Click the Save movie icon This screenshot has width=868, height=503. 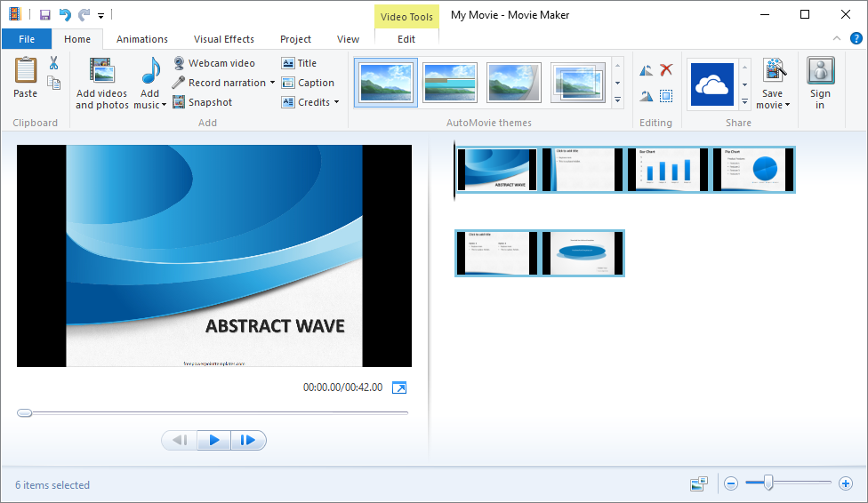(774, 71)
